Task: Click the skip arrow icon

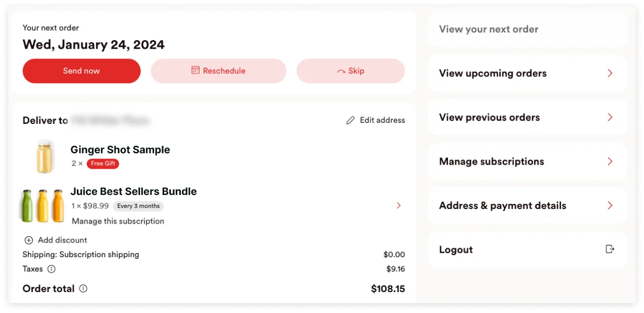Action: (341, 72)
